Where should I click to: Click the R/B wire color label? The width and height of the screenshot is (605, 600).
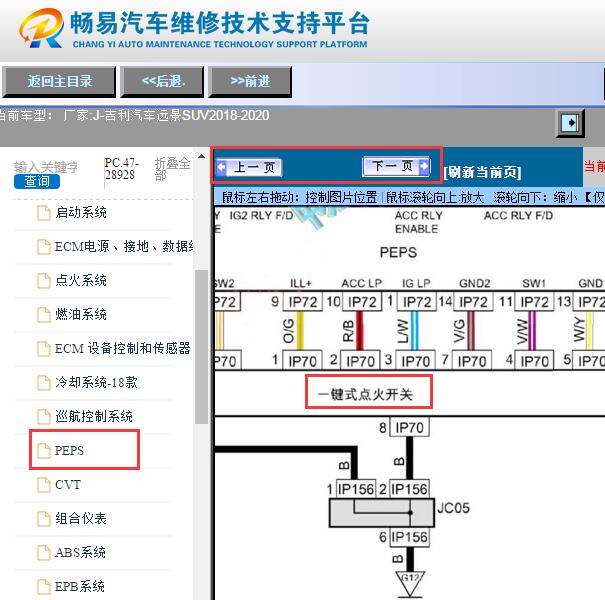click(348, 331)
